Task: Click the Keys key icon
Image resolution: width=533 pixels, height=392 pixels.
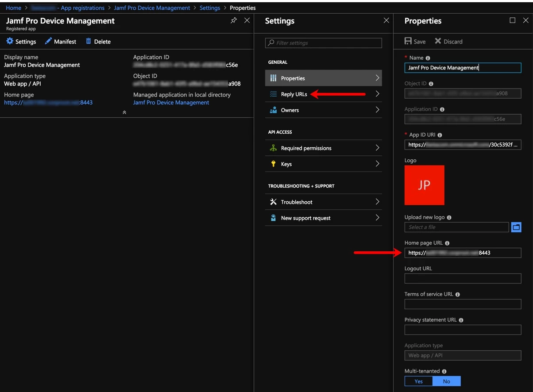Action: [x=273, y=164]
